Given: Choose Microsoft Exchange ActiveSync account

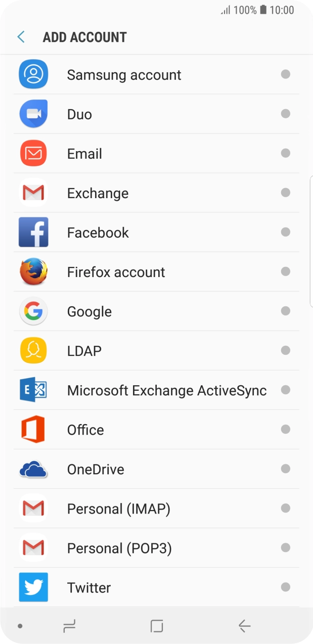Looking at the screenshot, I should (167, 390).
